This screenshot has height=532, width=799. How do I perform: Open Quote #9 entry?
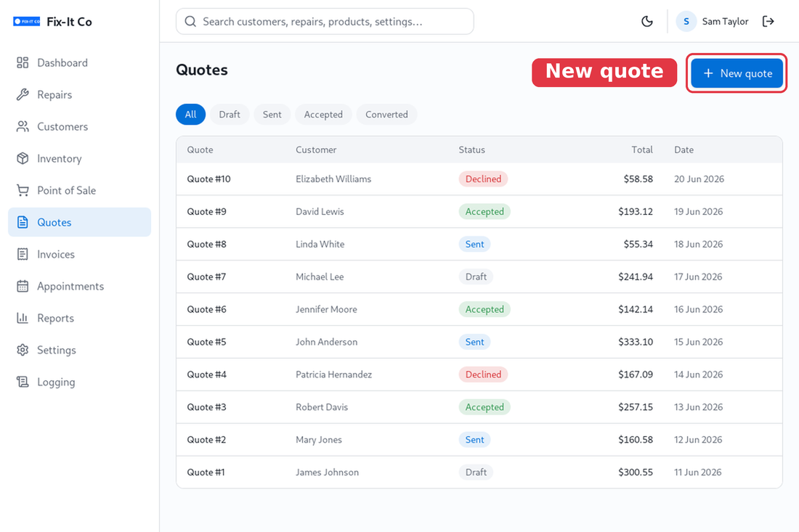pos(207,212)
